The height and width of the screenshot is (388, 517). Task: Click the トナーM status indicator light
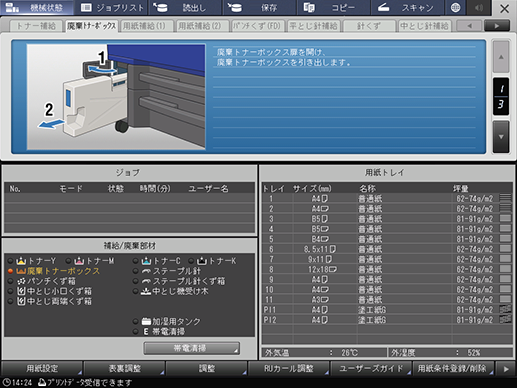click(69, 261)
